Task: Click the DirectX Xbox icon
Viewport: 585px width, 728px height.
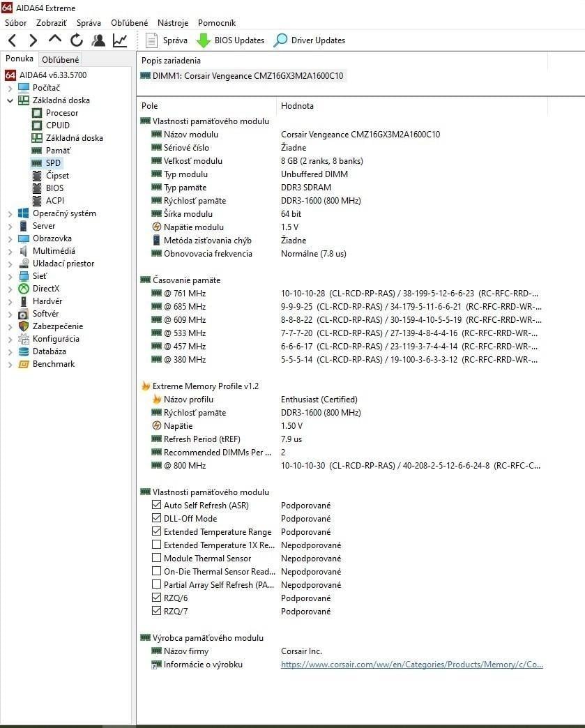Action: [x=24, y=289]
